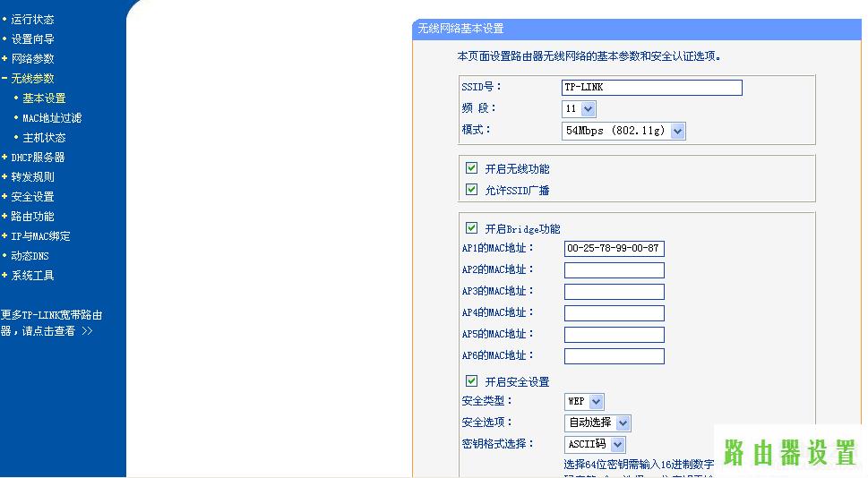Click the 无线网络基本设置 header text
The height and width of the screenshot is (478, 868).
coord(460,29)
